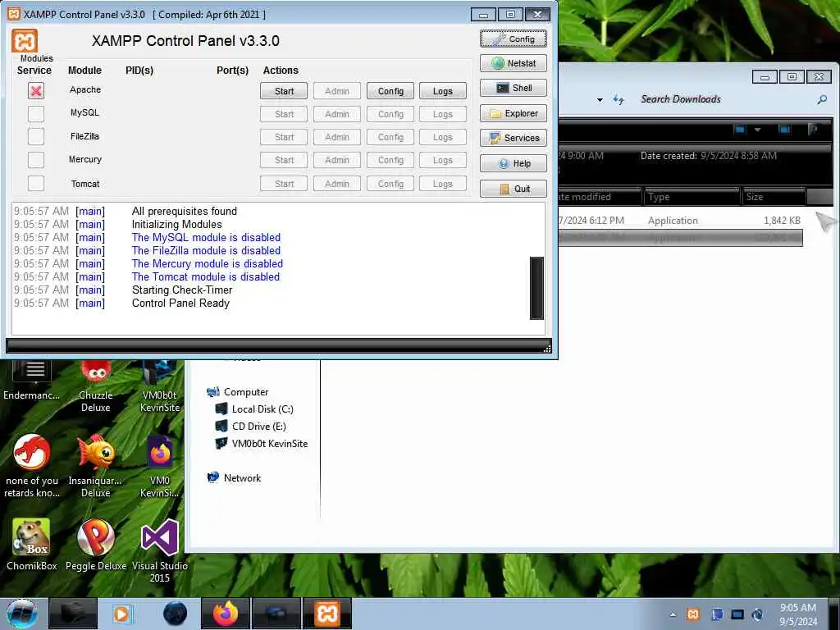Screen dimensions: 840x630
Task: Open the XAMPP Explorer folder
Action: (514, 113)
